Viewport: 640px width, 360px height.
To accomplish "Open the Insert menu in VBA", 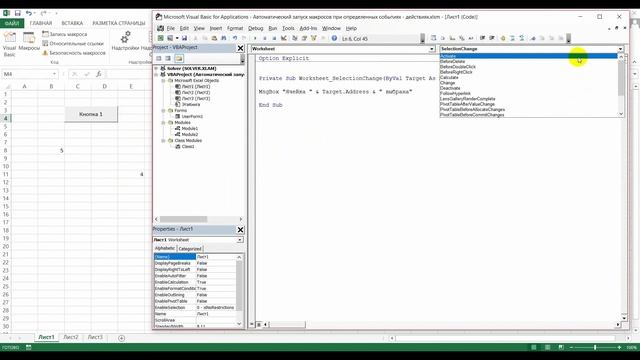I will click(216, 28).
